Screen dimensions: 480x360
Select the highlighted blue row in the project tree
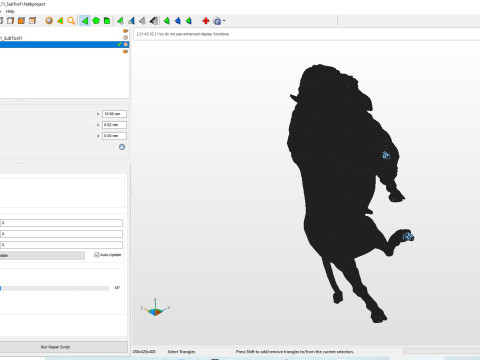tap(65, 44)
